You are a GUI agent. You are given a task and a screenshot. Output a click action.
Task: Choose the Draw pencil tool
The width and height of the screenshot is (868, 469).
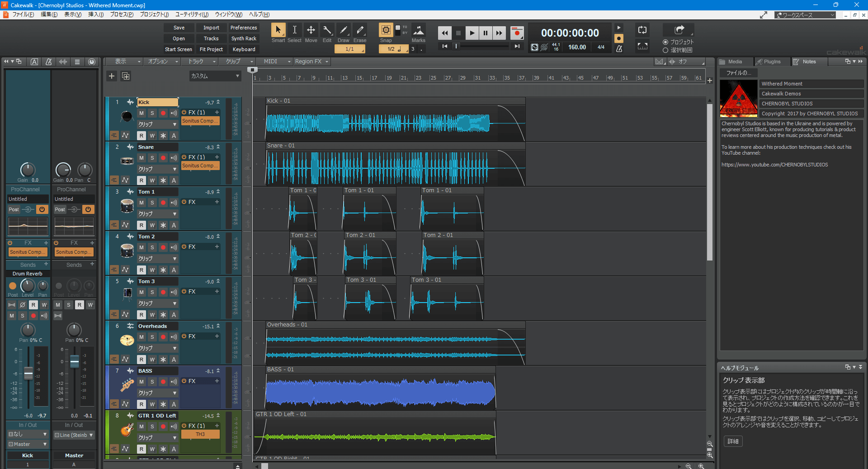[x=344, y=30]
